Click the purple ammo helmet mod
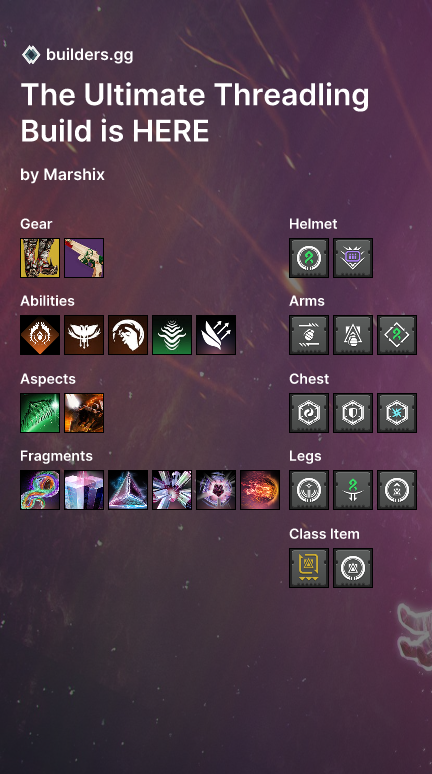432x774 pixels. pos(353,258)
